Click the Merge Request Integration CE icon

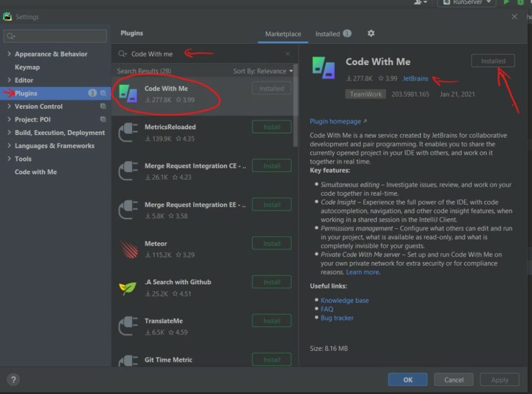(x=128, y=171)
